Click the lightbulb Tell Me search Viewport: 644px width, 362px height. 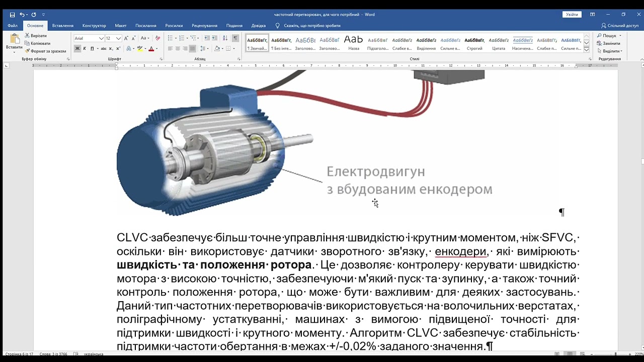tap(277, 26)
